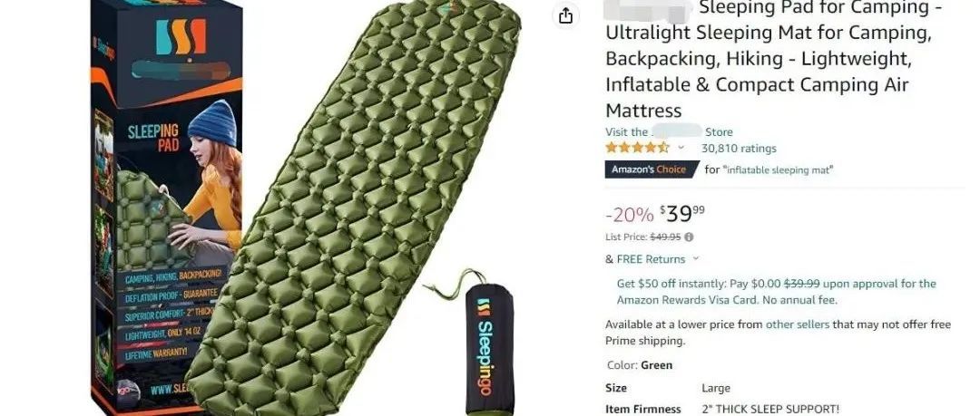Open the 30,810 ratings link
The height and width of the screenshot is (416, 980).
click(739, 149)
